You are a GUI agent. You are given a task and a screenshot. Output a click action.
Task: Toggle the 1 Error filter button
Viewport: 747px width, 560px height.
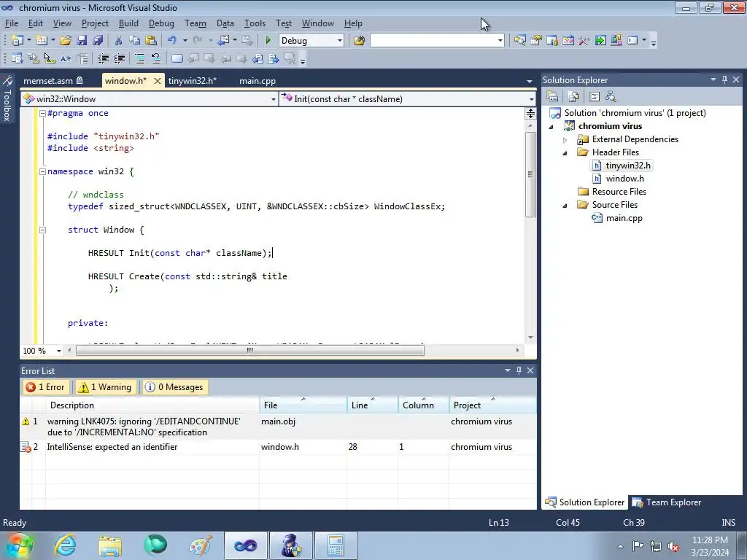tap(46, 387)
